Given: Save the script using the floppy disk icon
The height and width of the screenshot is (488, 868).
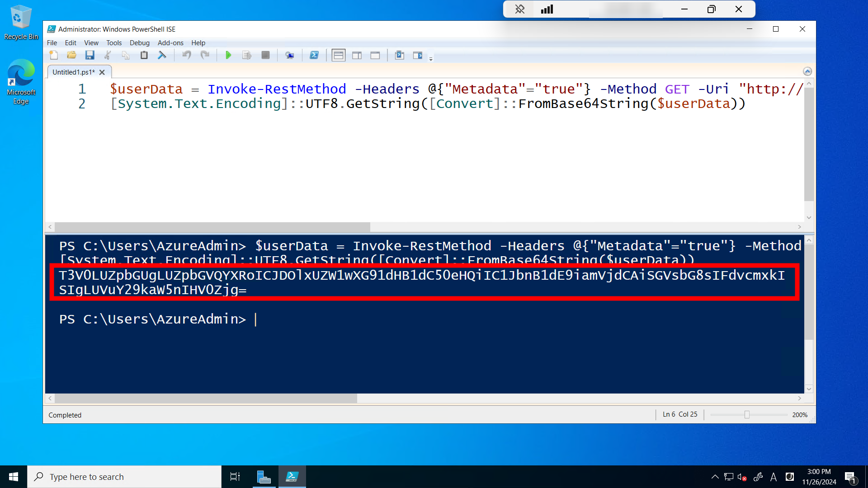Looking at the screenshot, I should click(90, 55).
